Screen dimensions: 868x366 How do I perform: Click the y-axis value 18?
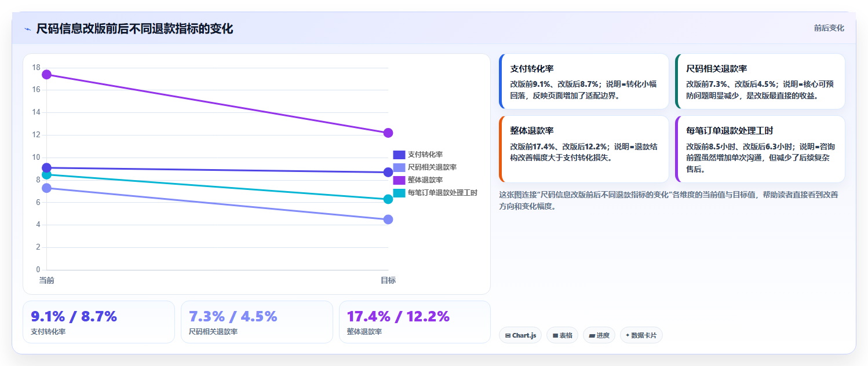[37, 68]
